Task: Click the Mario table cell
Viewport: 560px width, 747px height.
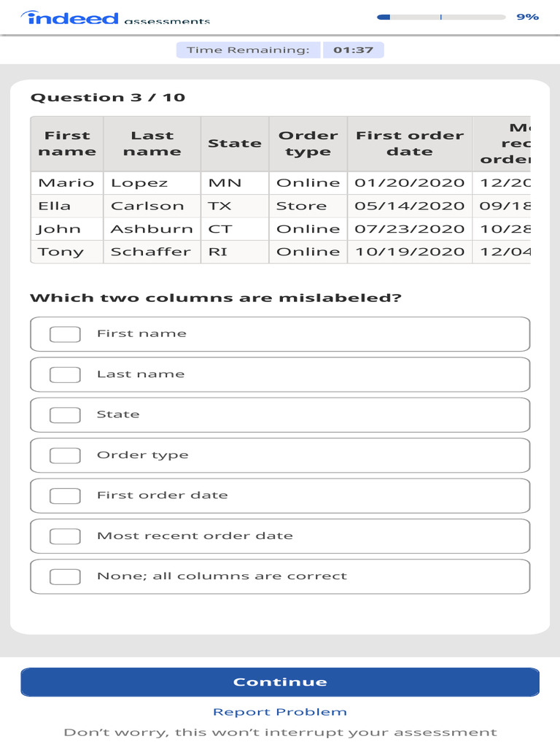Action: tap(66, 183)
